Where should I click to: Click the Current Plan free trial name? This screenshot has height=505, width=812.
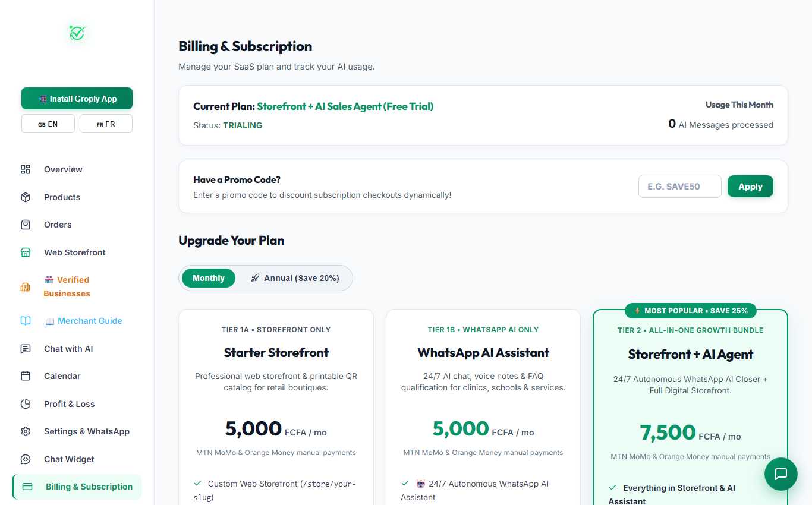click(345, 107)
